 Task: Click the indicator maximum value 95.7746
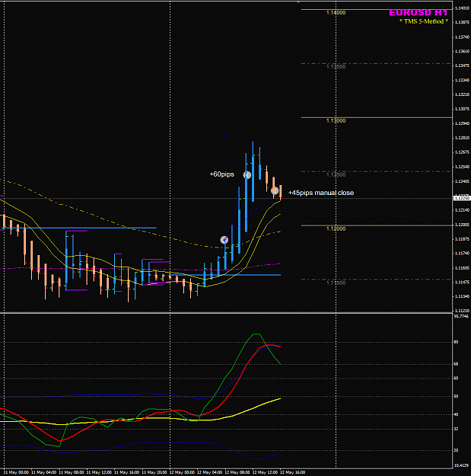[x=461, y=316]
